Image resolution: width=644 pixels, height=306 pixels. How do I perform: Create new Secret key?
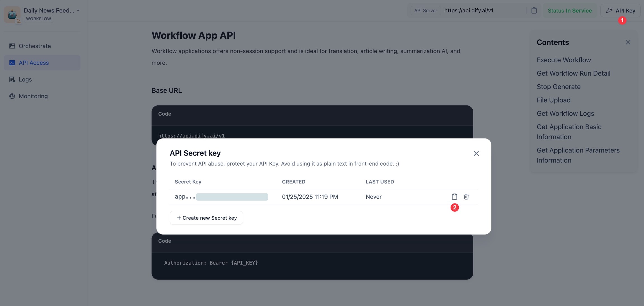click(206, 218)
